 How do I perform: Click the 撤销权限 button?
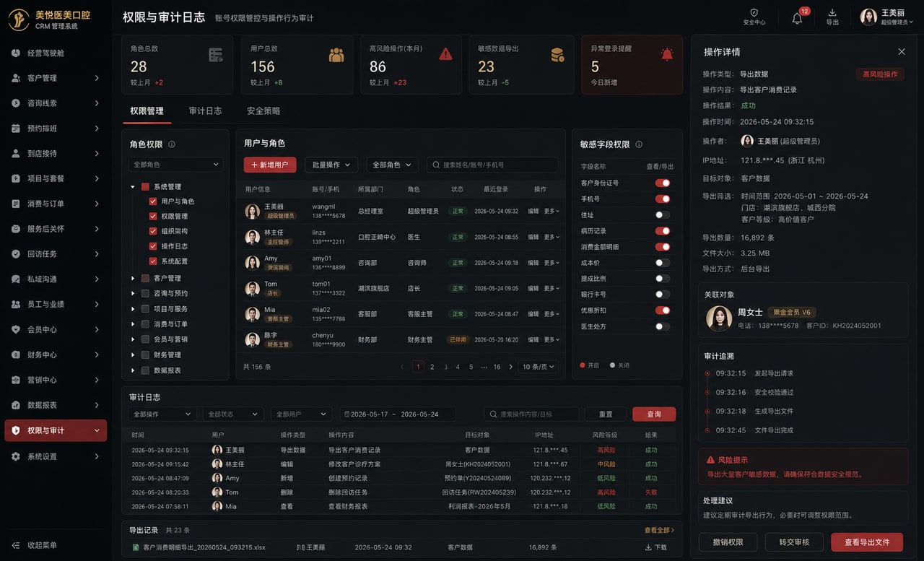click(x=727, y=542)
